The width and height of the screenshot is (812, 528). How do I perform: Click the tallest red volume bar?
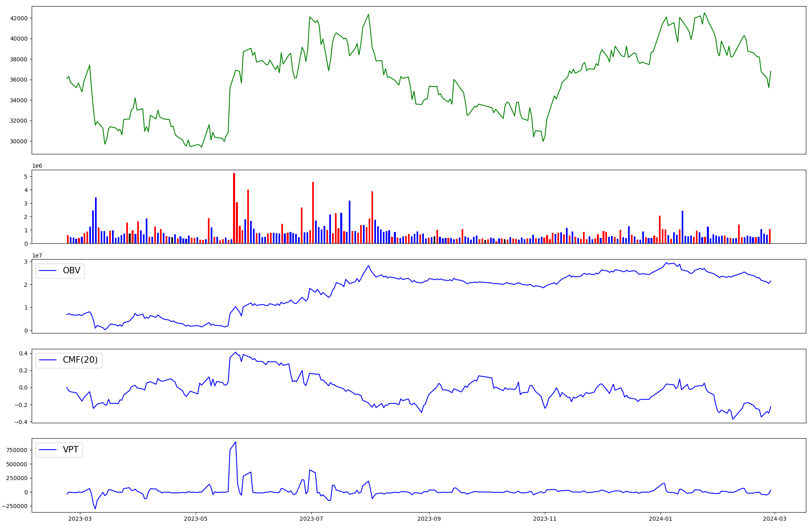coord(234,207)
